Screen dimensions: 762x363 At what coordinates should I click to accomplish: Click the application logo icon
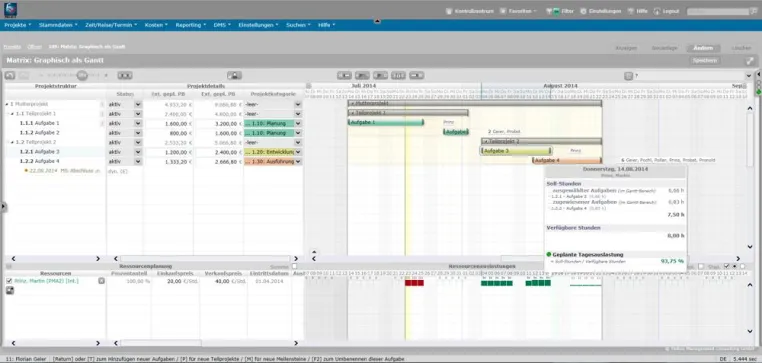(10, 10)
